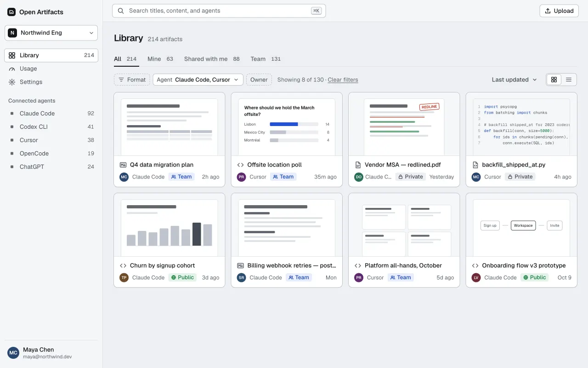The height and width of the screenshot is (368, 588).
Task: Click the Usage gauge icon
Action: click(x=12, y=69)
